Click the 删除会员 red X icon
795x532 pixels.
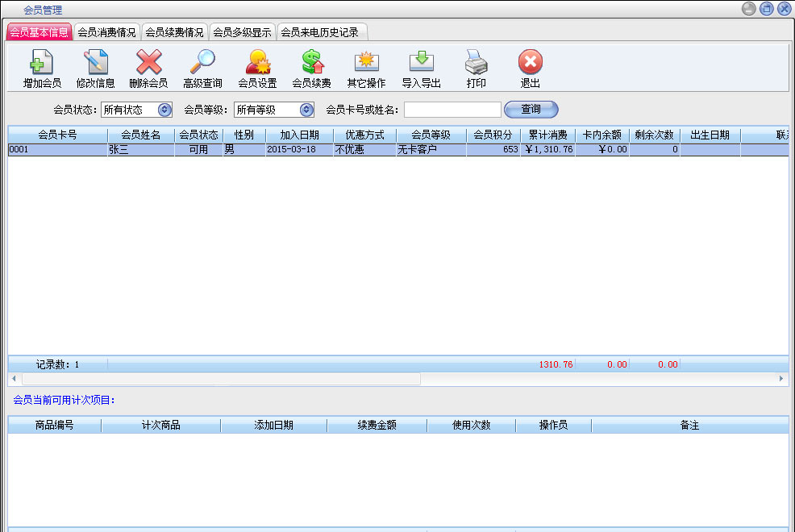click(148, 63)
